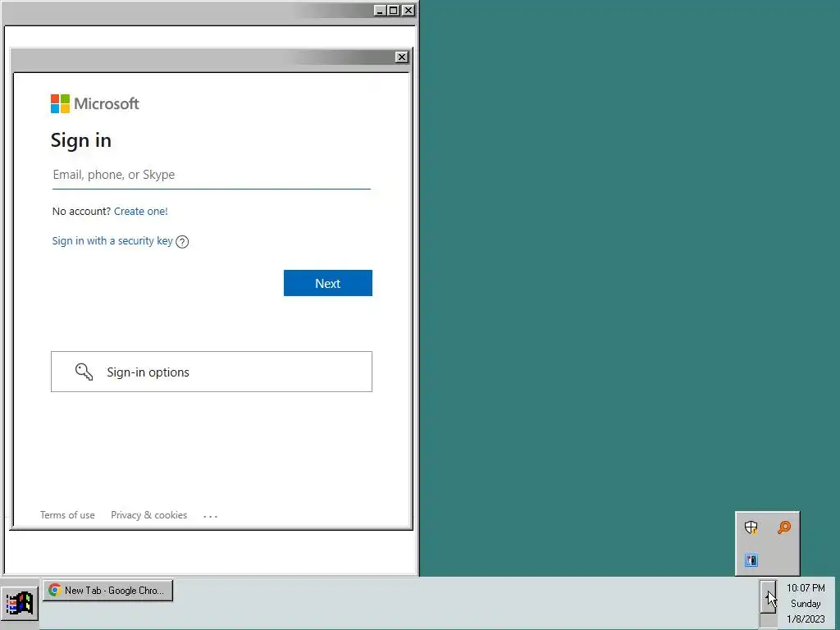840x630 pixels.
Task: Click the Microsoft logo
Action: click(x=95, y=103)
